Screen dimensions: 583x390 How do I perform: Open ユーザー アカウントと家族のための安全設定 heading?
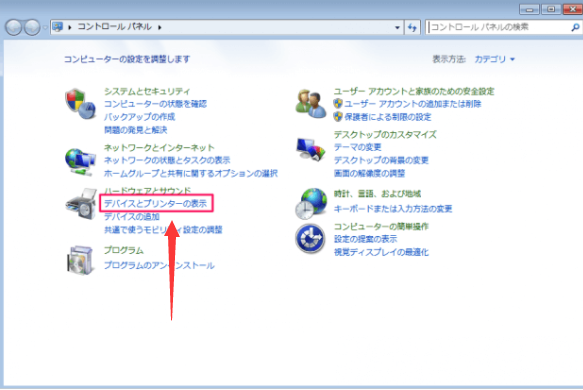(414, 91)
